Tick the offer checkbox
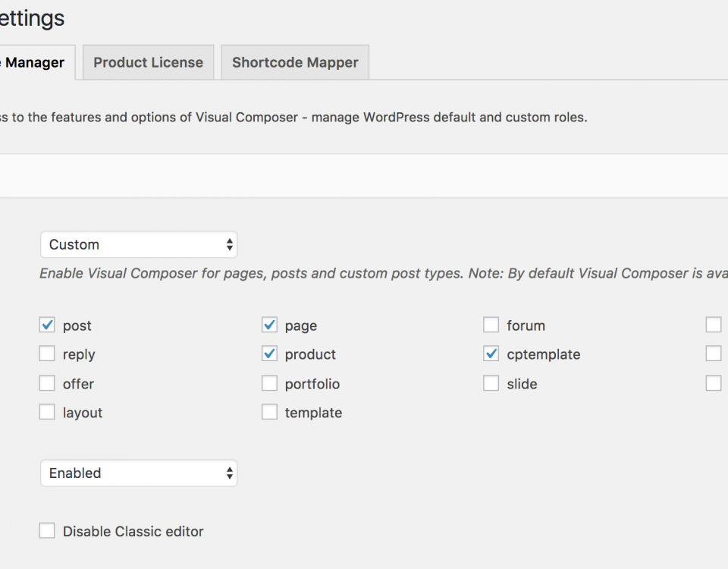This screenshot has height=569, width=728. pos(47,383)
